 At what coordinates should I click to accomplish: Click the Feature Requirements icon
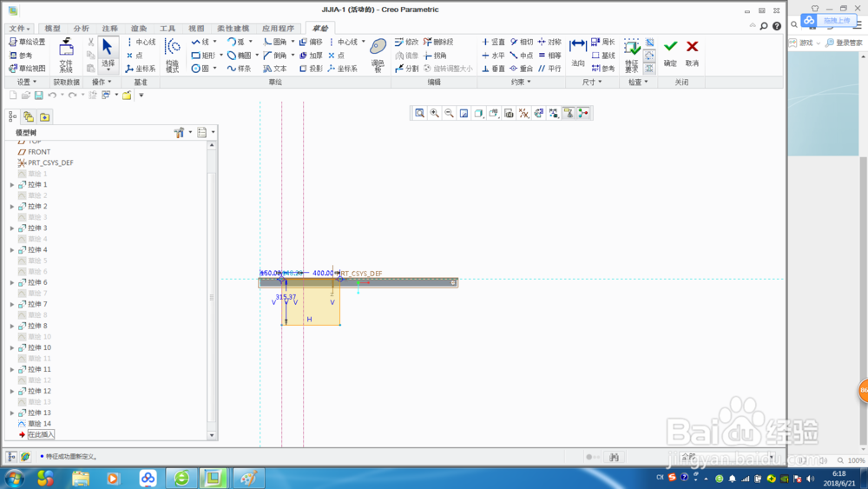632,56
